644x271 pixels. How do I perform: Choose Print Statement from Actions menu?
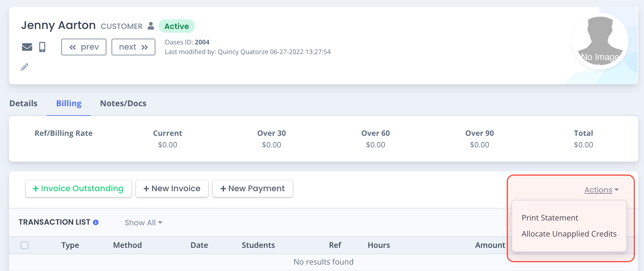[550, 218]
